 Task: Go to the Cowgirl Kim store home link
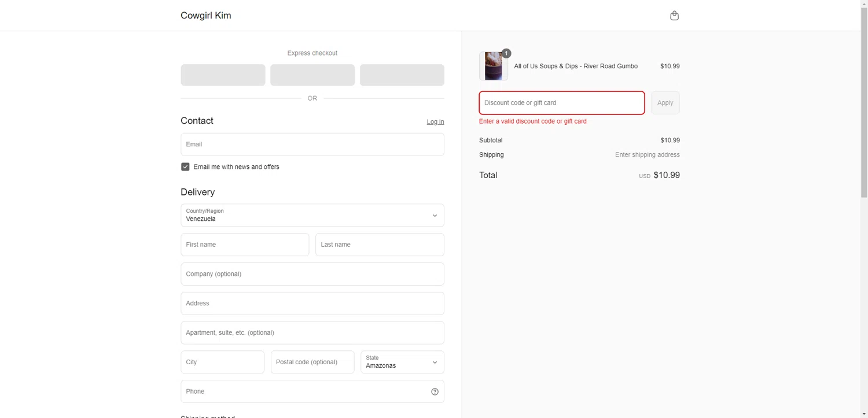pyautogui.click(x=206, y=16)
